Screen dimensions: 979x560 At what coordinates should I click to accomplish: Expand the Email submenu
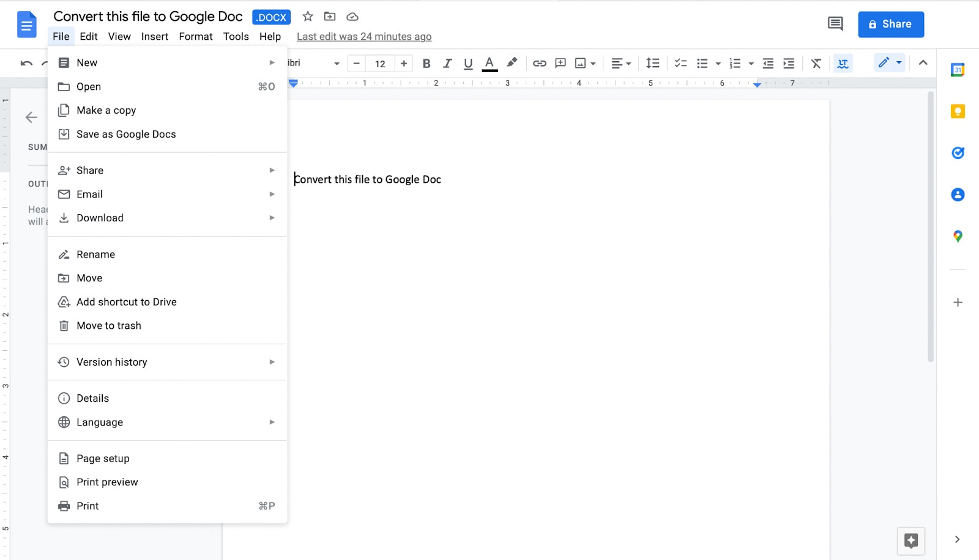point(167,194)
